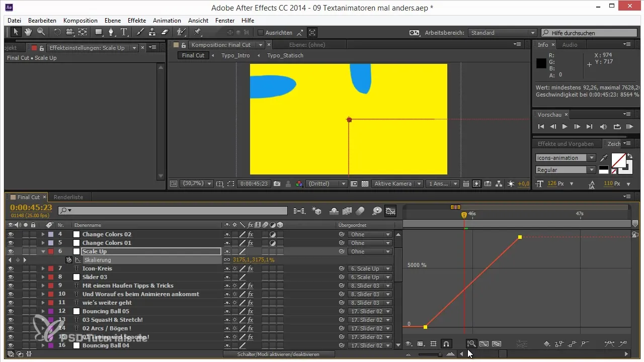The image size is (644, 362).
Task: Toggle scale constrain proportions link
Action: (227, 260)
